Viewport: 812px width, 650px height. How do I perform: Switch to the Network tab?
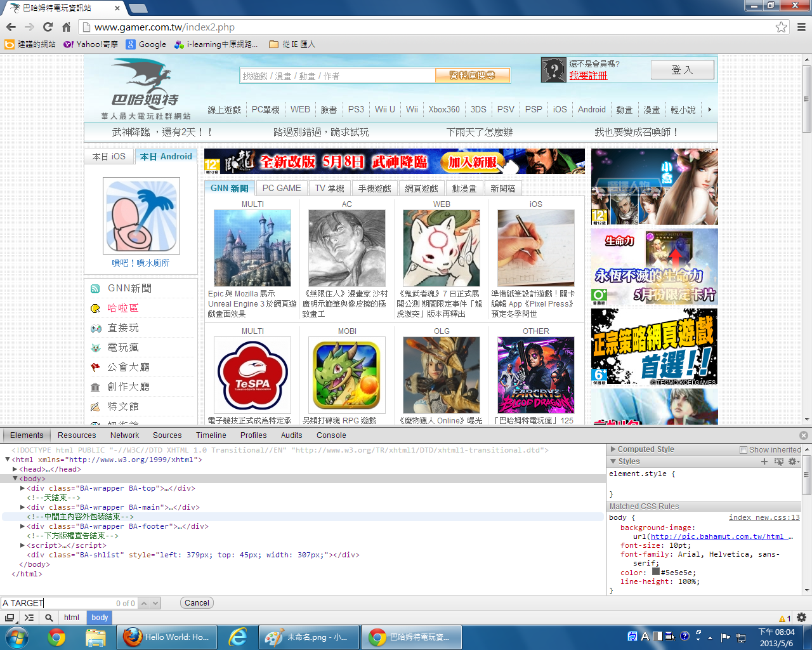coord(124,435)
